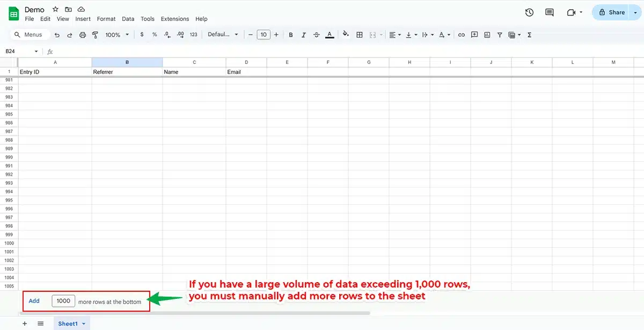Click the paint format roller icon
The image size is (644, 330).
tap(96, 35)
